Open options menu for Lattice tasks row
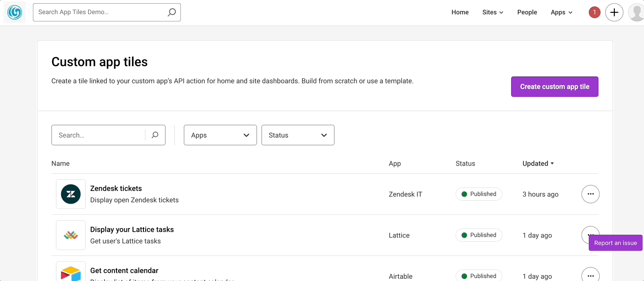This screenshot has height=281, width=644. [590, 235]
